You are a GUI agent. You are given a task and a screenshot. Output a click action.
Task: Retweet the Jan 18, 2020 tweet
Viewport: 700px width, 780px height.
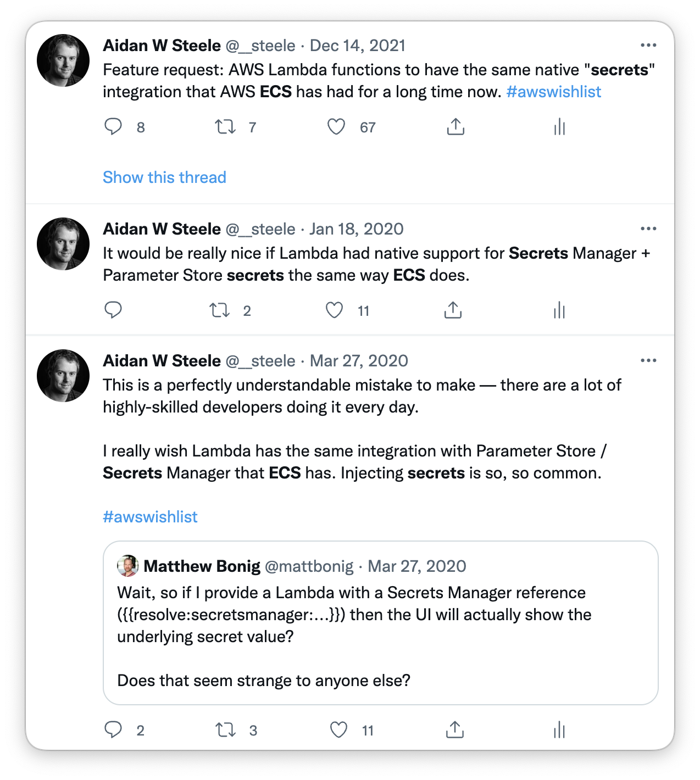click(x=220, y=310)
